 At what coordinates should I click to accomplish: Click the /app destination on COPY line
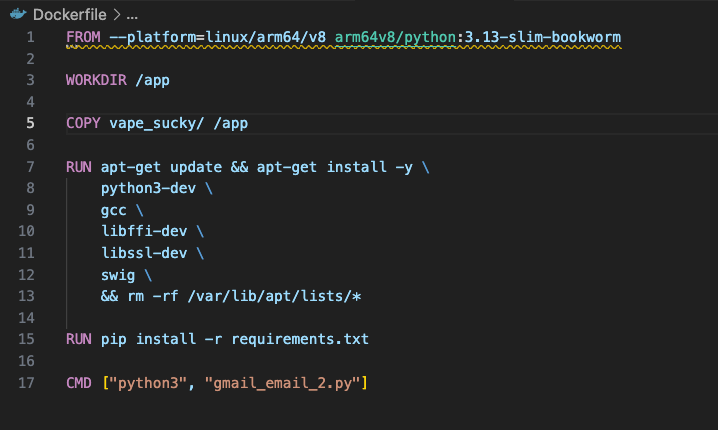coord(231,123)
